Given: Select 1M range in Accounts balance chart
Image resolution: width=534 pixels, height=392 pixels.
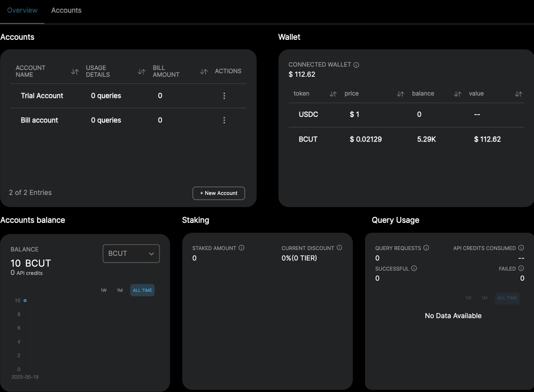Looking at the screenshot, I should (x=120, y=290).
